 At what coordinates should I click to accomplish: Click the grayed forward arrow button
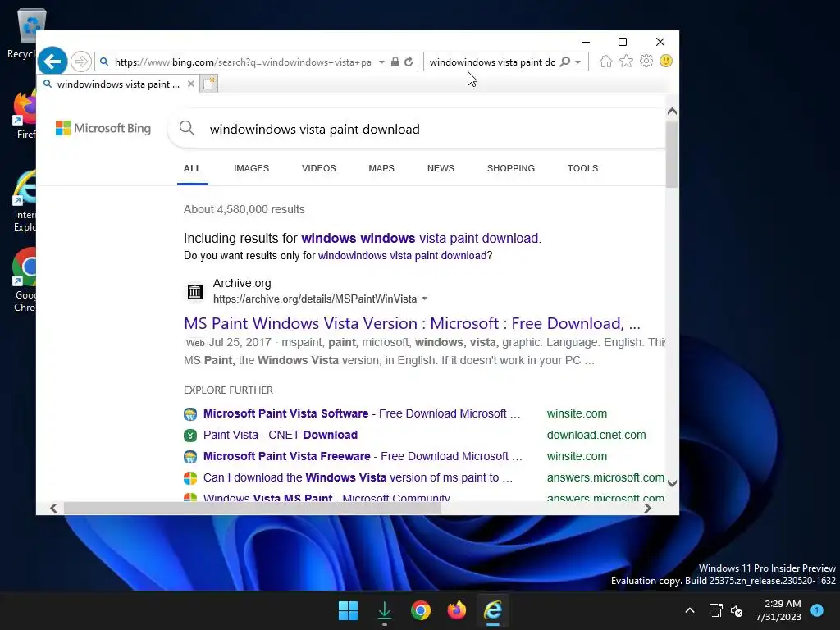[x=81, y=62]
